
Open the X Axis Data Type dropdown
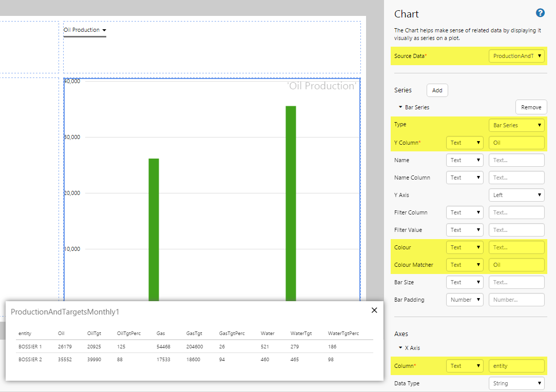pyautogui.click(x=516, y=383)
